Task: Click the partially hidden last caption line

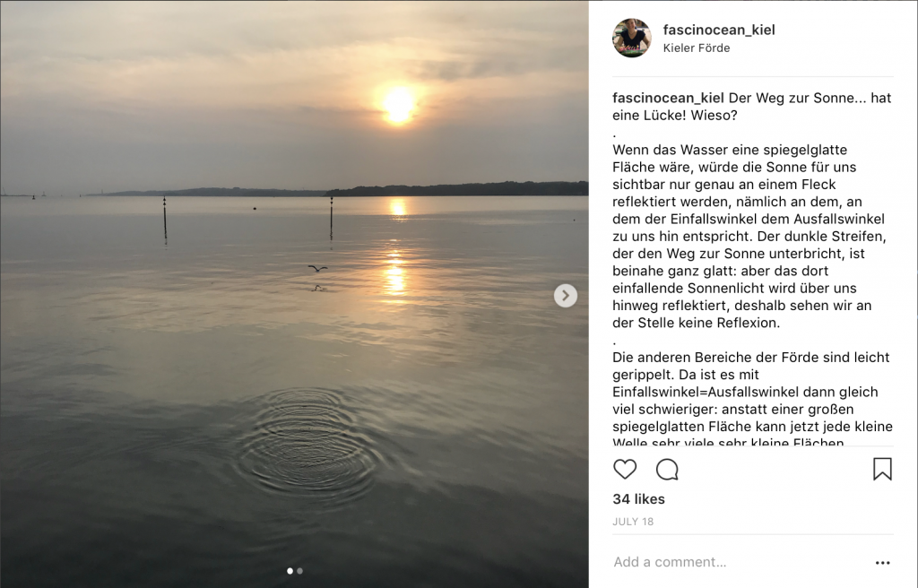Action: point(728,442)
